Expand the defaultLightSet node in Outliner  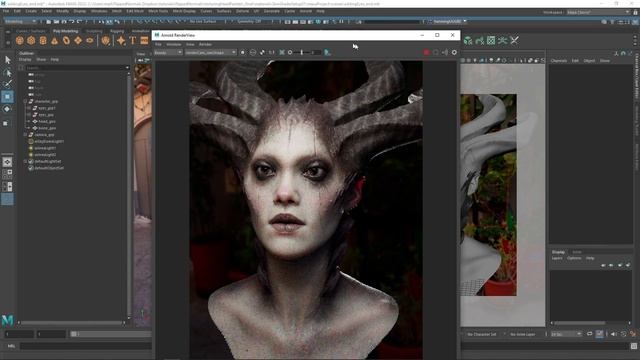(25, 161)
